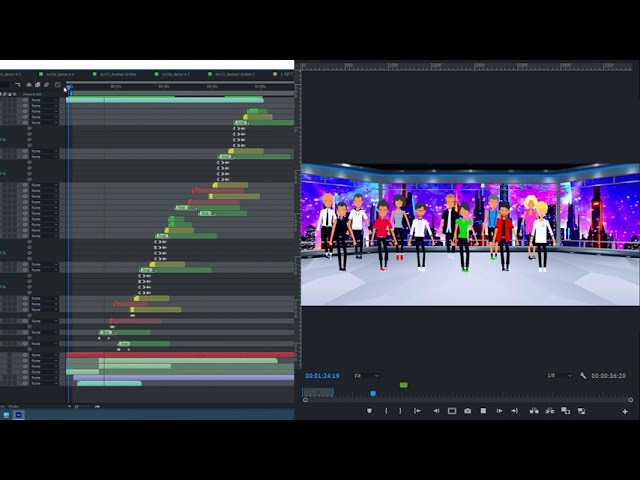
Task: Enable the motion blur icon
Action: [x=47, y=85]
